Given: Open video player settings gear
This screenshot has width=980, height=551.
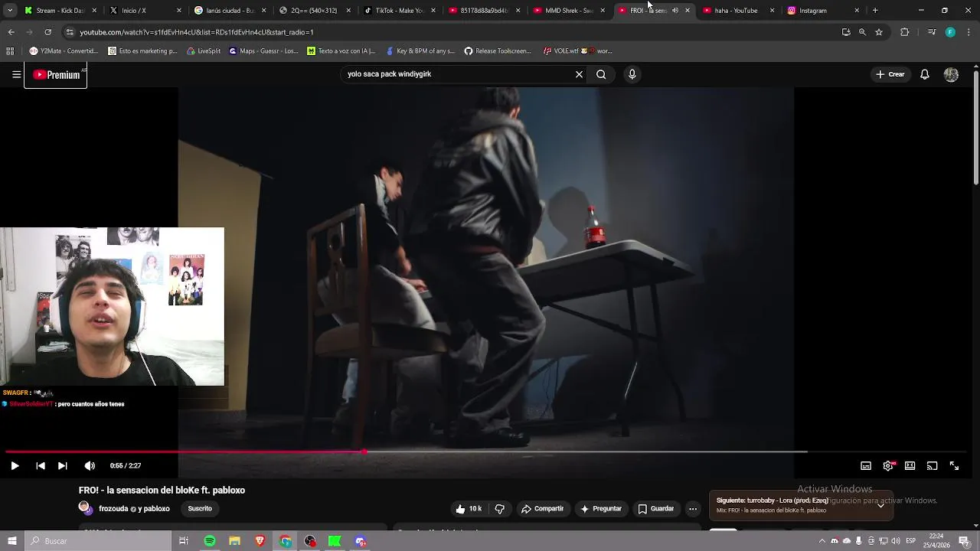Looking at the screenshot, I should [x=888, y=465].
